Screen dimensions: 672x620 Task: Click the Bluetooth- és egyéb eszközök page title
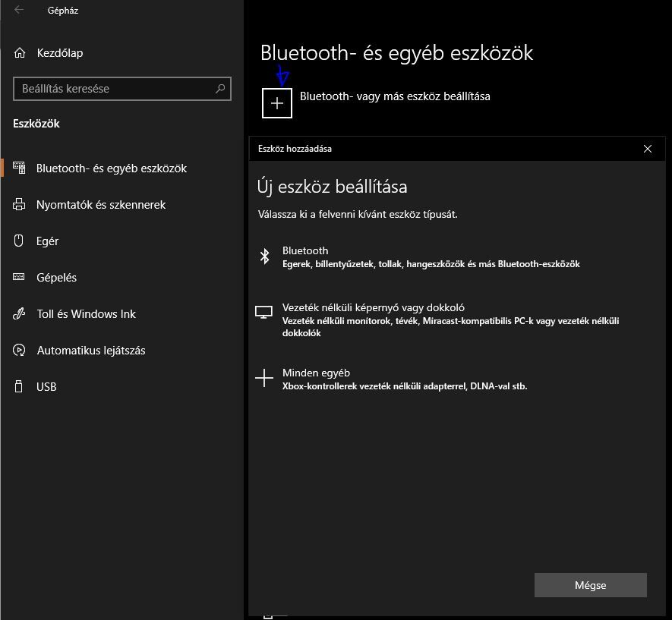click(x=396, y=53)
